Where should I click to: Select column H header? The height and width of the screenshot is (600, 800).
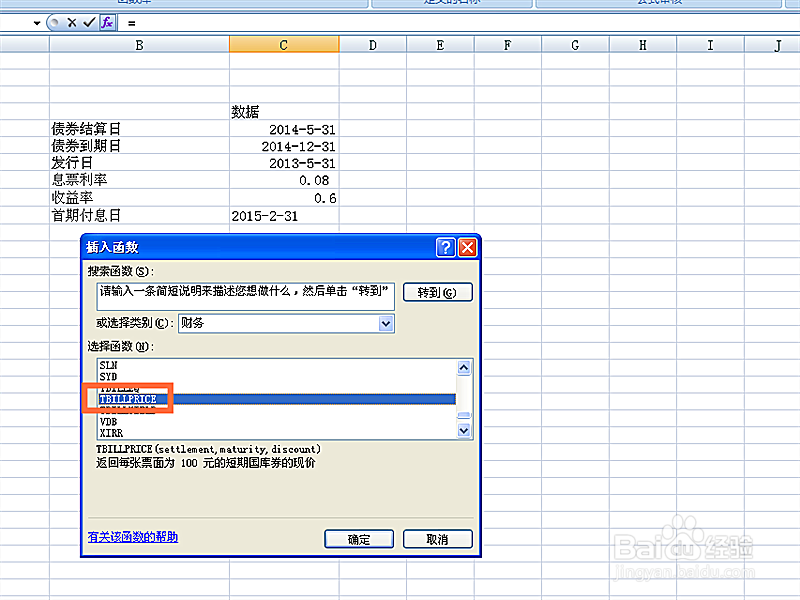(x=643, y=45)
